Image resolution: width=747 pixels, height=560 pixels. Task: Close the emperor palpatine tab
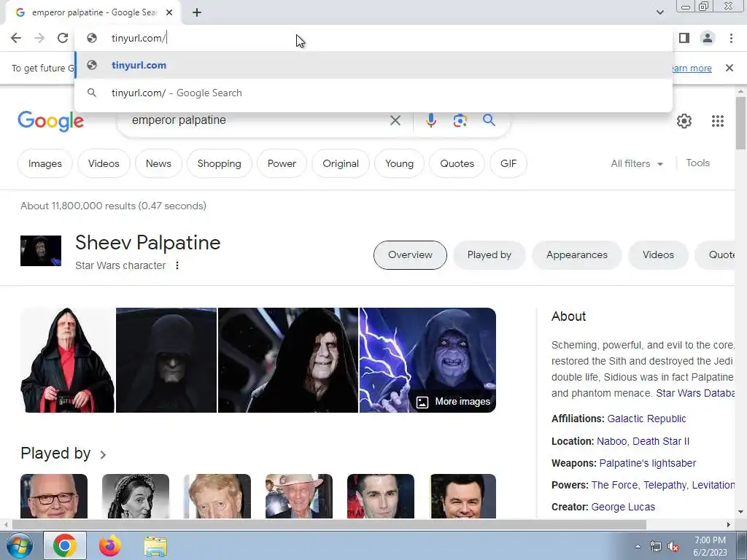169,12
